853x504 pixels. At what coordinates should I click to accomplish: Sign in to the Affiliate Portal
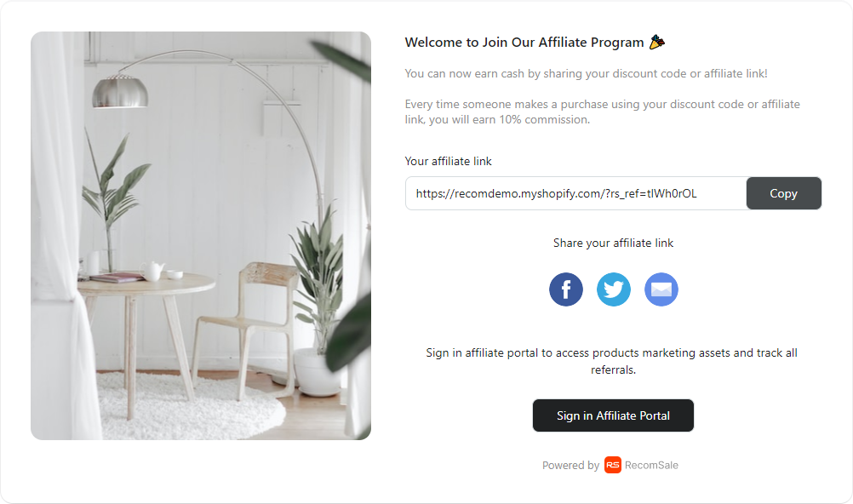613,415
